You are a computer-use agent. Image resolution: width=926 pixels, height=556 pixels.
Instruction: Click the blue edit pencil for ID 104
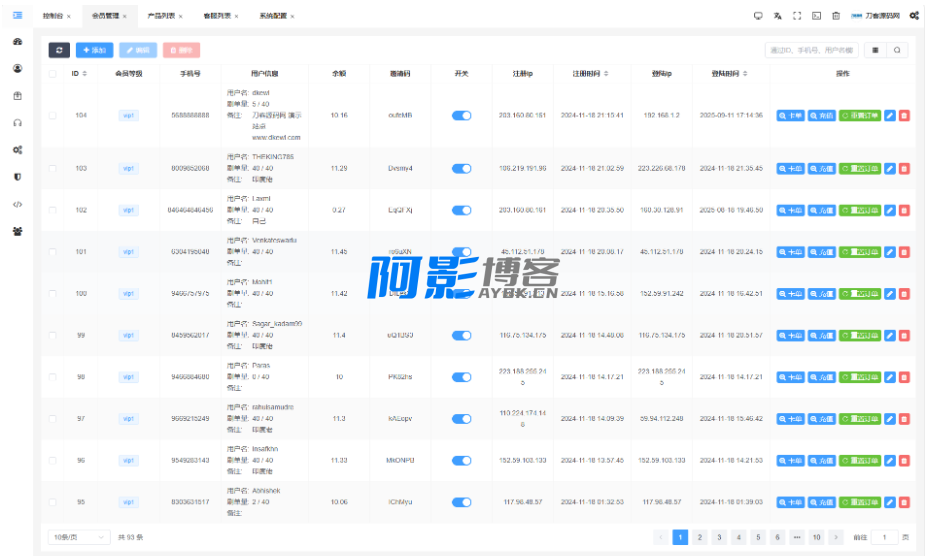tap(890, 116)
